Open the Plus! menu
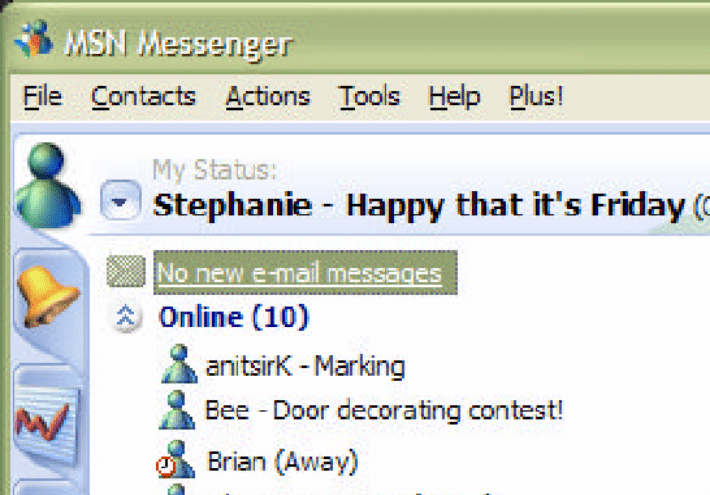Viewport: 710px width, 495px height. (536, 96)
